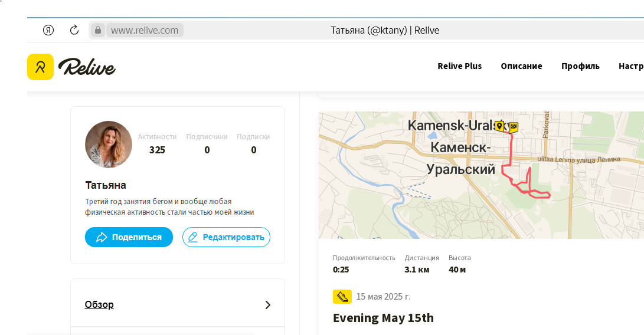Click the padlock site security icon
644x335 pixels.
[x=98, y=30]
